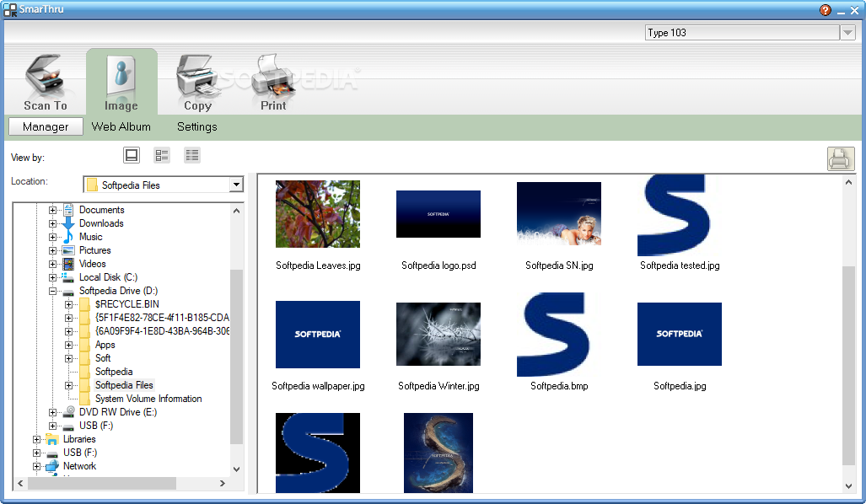Expand the Soft folder node
This screenshot has width=866, height=504.
coord(68,358)
